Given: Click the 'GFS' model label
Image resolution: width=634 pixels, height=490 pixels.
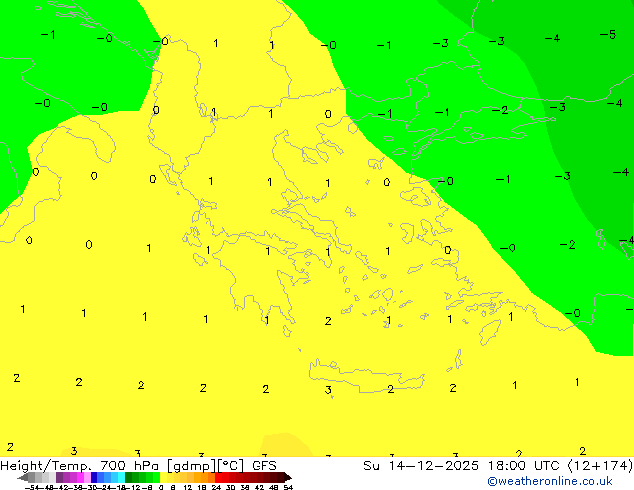Looking at the screenshot, I should point(264,466).
